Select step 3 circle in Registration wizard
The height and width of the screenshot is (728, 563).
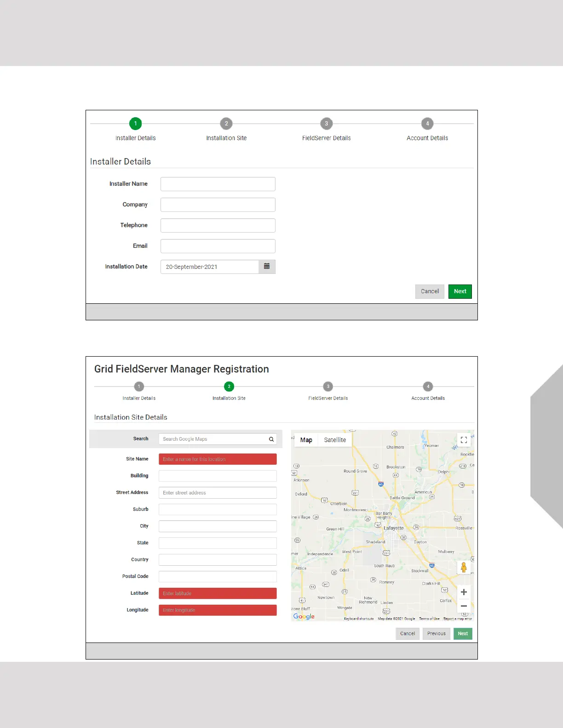pyautogui.click(x=328, y=387)
